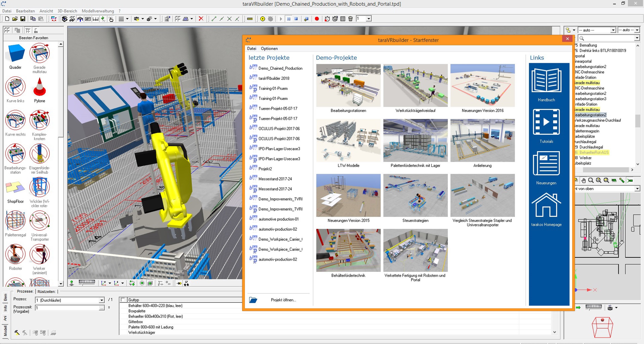Stop the simulation playback

296,19
